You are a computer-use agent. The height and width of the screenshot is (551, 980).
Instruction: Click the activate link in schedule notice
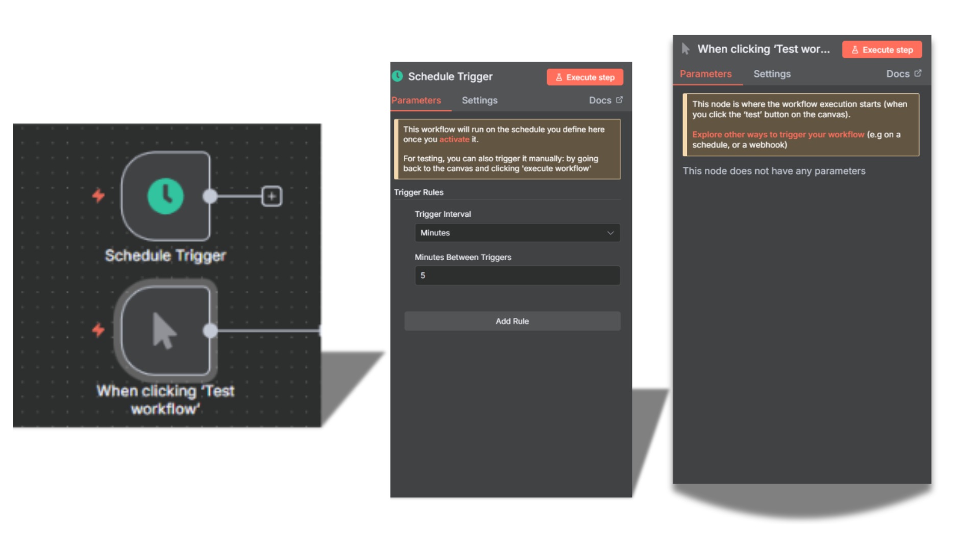(454, 139)
